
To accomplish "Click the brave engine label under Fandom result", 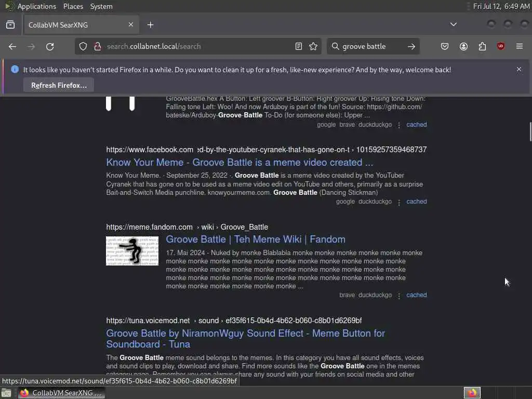I will click(347, 295).
